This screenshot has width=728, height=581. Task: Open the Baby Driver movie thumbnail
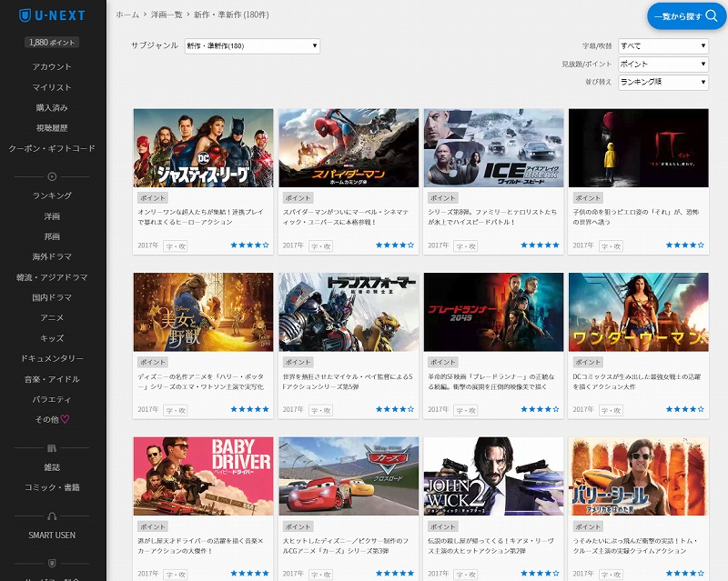(203, 476)
